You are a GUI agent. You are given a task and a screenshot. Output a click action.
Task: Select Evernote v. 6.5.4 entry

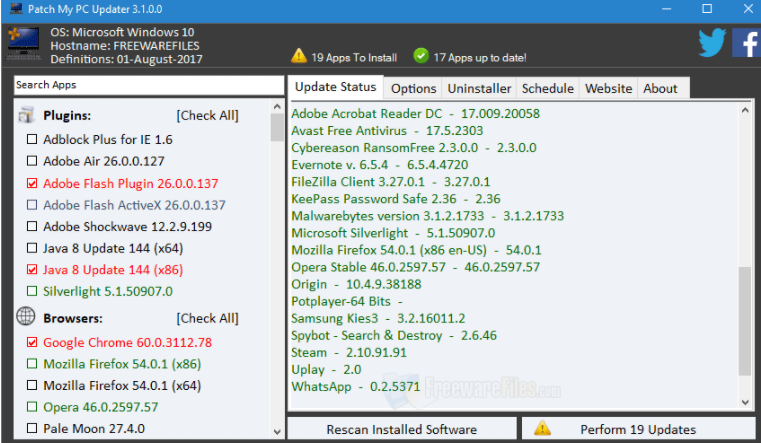380,164
